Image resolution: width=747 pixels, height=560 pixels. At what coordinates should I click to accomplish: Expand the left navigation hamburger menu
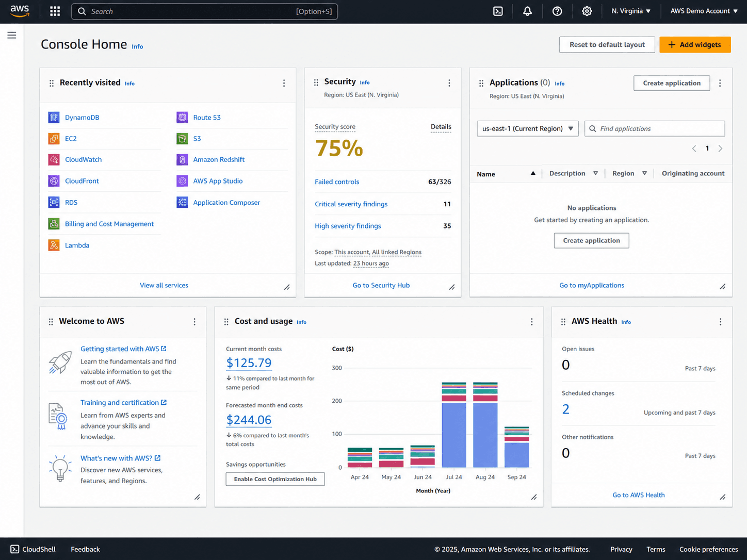click(x=12, y=35)
